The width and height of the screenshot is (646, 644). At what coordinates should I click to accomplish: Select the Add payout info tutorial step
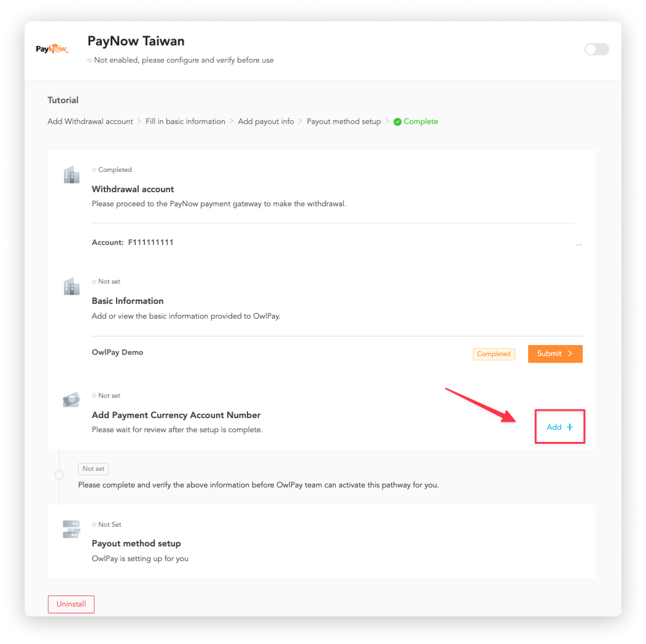pos(266,121)
